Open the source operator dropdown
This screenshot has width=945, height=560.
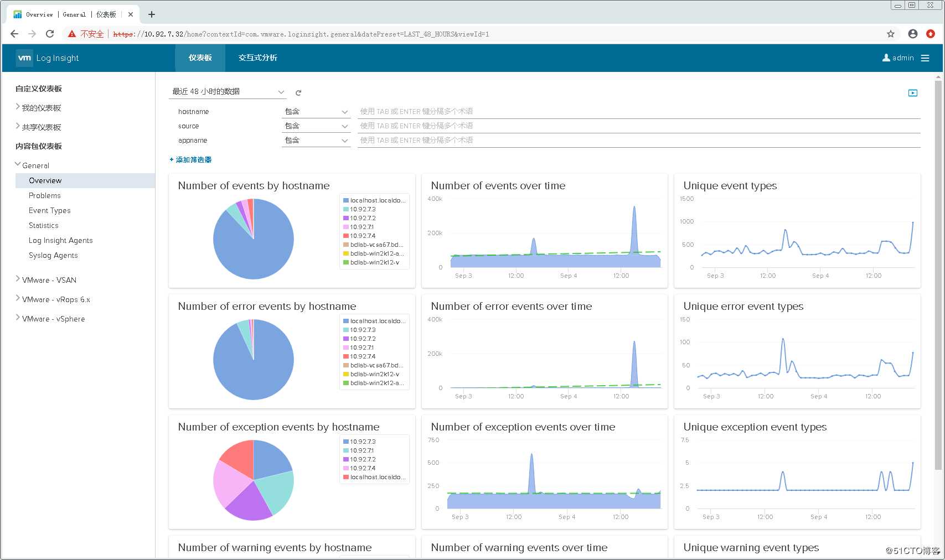(316, 126)
